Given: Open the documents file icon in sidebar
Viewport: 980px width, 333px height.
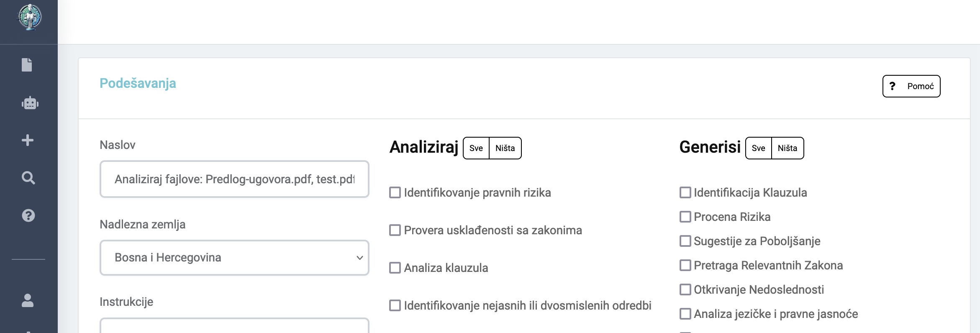Looking at the screenshot, I should click(x=27, y=65).
